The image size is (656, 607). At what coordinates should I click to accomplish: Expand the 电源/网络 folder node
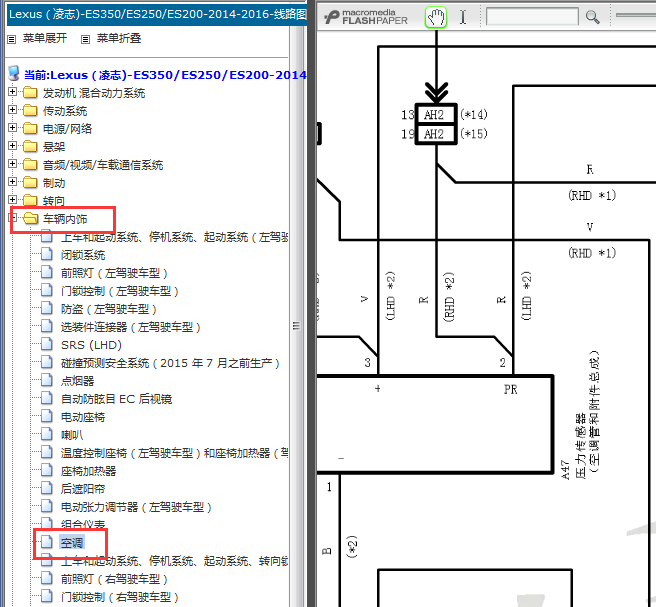(13, 128)
